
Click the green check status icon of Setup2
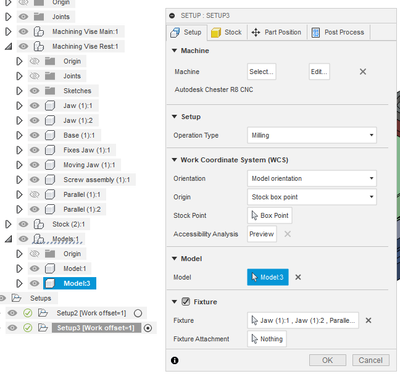pos(28,313)
